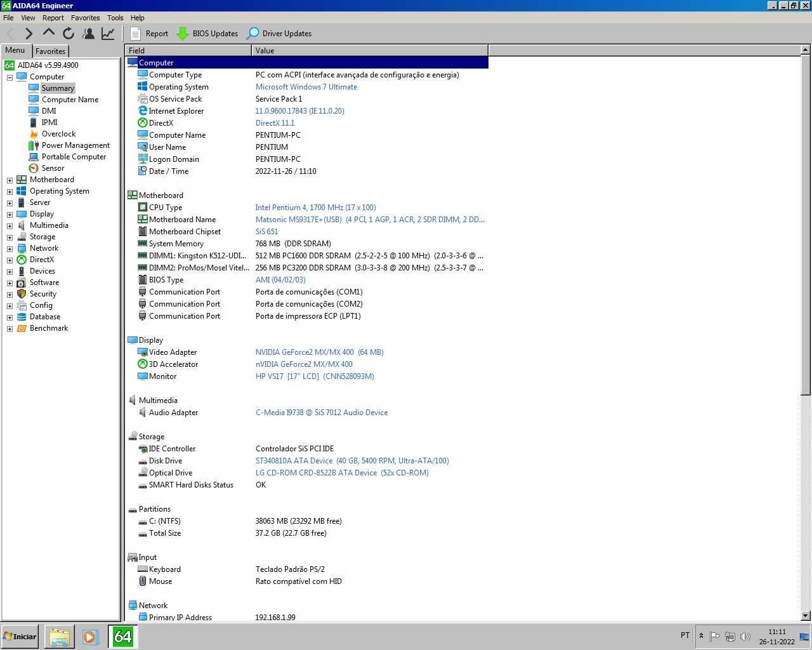Open the Tools menu

pyautogui.click(x=115, y=18)
